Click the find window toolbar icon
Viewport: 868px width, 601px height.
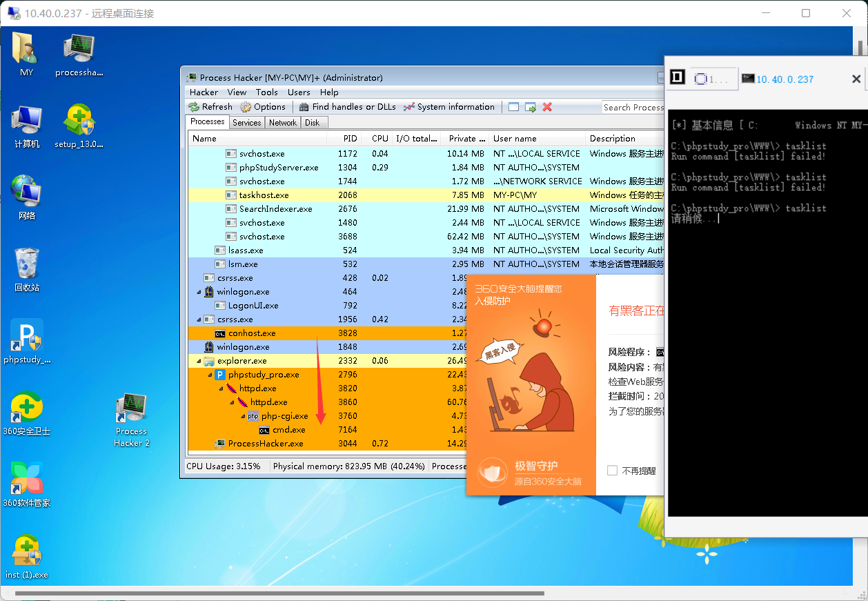(513, 107)
